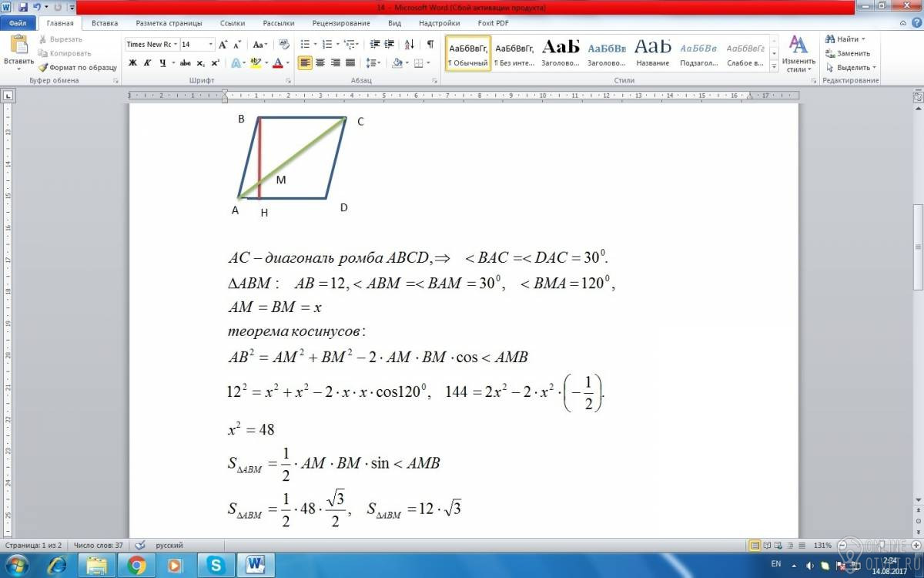924x578 pixels.
Task: Open Skype from the taskbar
Action: [211, 565]
